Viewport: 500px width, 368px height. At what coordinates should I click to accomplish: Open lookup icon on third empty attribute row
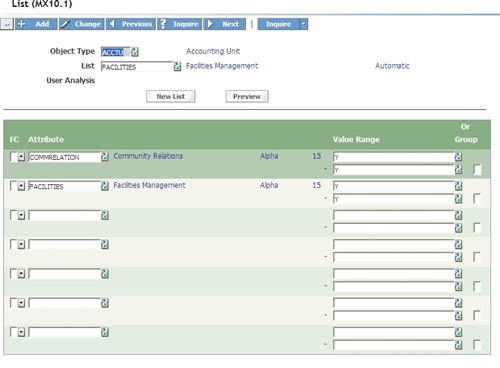pos(105,273)
